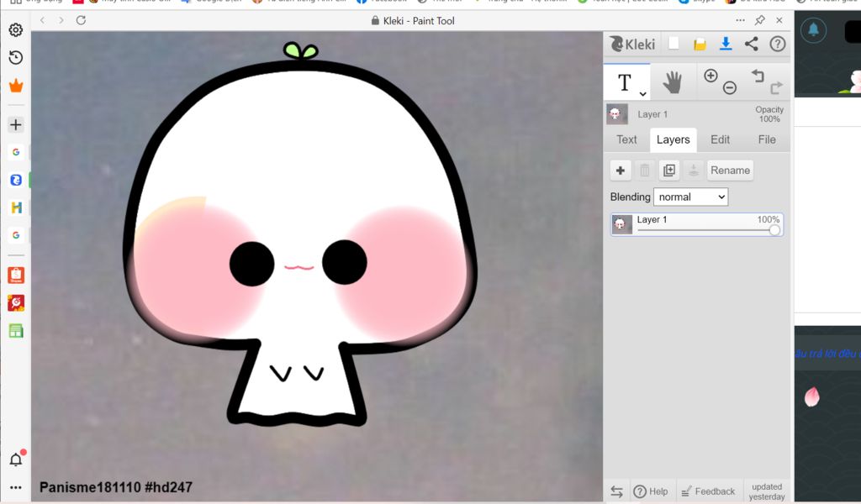Undo the last action

tap(758, 75)
